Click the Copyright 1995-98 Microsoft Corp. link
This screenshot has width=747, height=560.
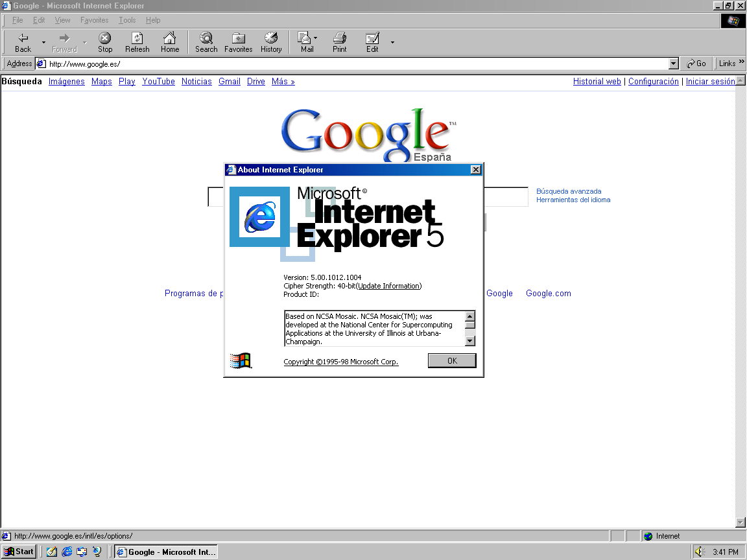click(340, 362)
